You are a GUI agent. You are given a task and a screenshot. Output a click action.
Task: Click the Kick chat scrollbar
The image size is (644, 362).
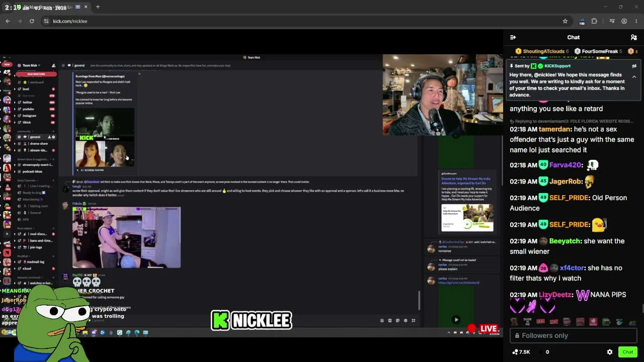click(642, 308)
